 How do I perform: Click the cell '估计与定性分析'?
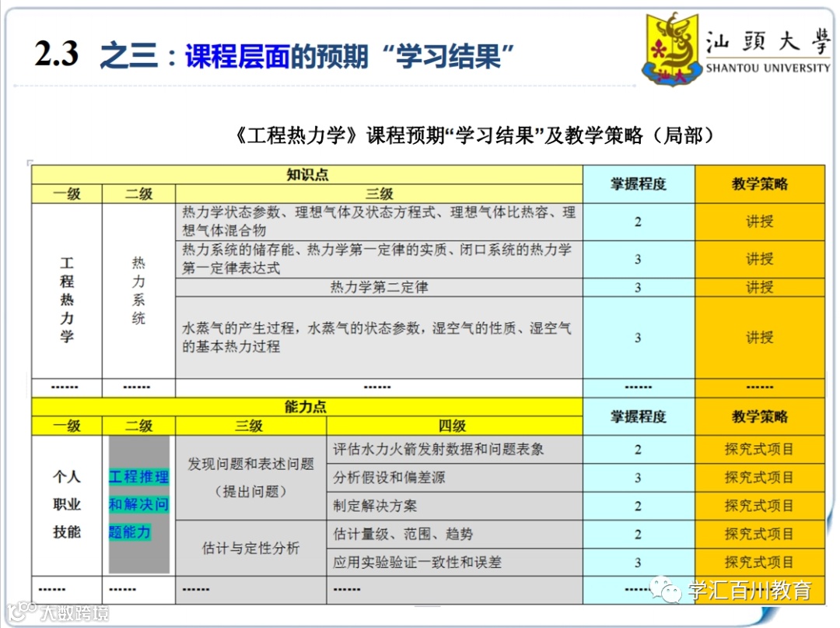pos(250,548)
